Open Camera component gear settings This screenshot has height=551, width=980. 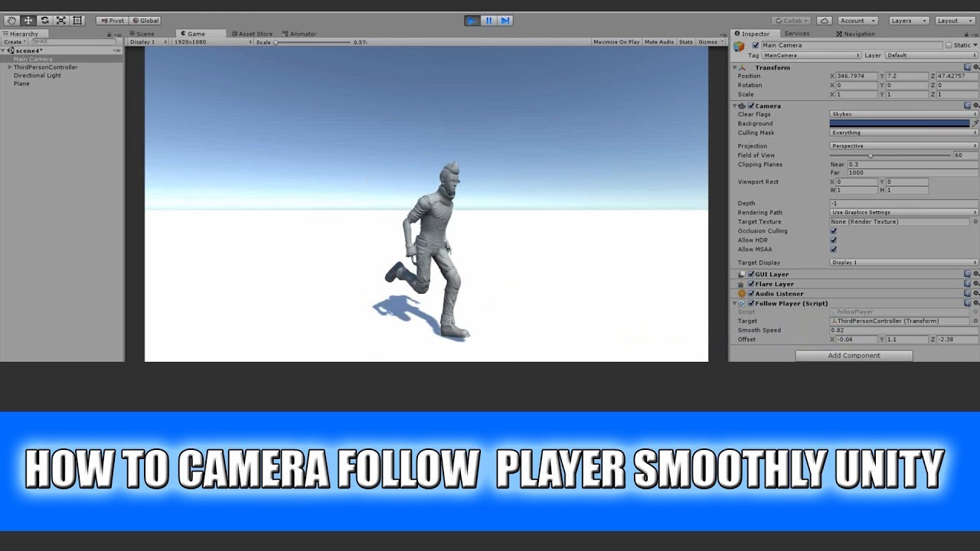coord(976,106)
